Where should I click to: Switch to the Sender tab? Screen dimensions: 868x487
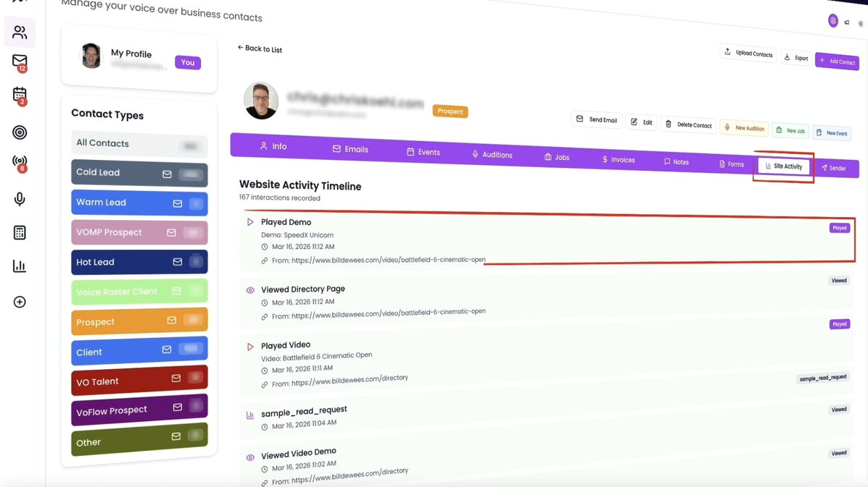tap(833, 168)
